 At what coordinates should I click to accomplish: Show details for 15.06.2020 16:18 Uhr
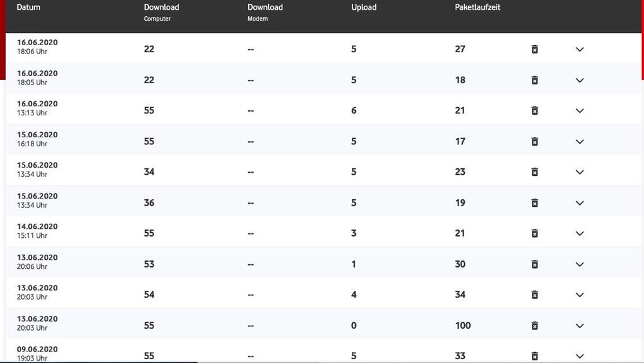point(580,141)
